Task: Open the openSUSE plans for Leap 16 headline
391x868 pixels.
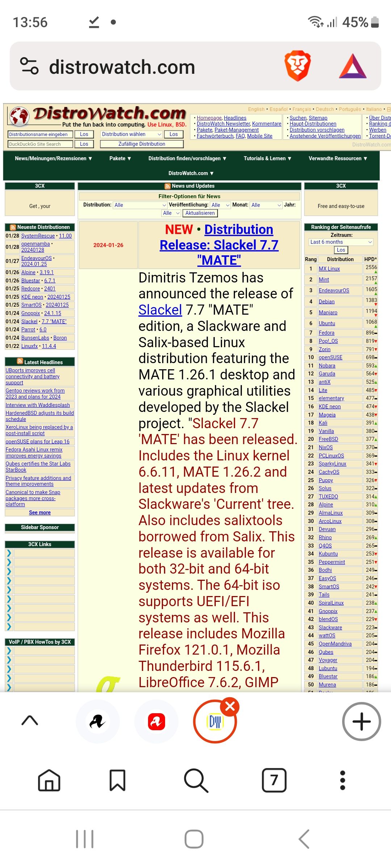Action: pos(37,442)
